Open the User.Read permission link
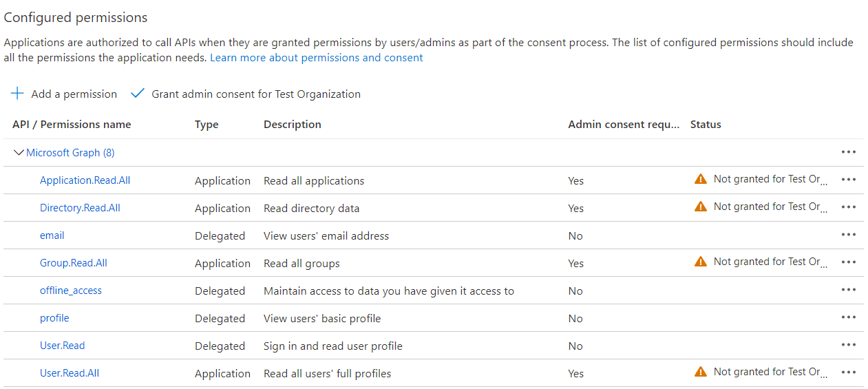This screenshot has height=389, width=868. click(x=63, y=346)
